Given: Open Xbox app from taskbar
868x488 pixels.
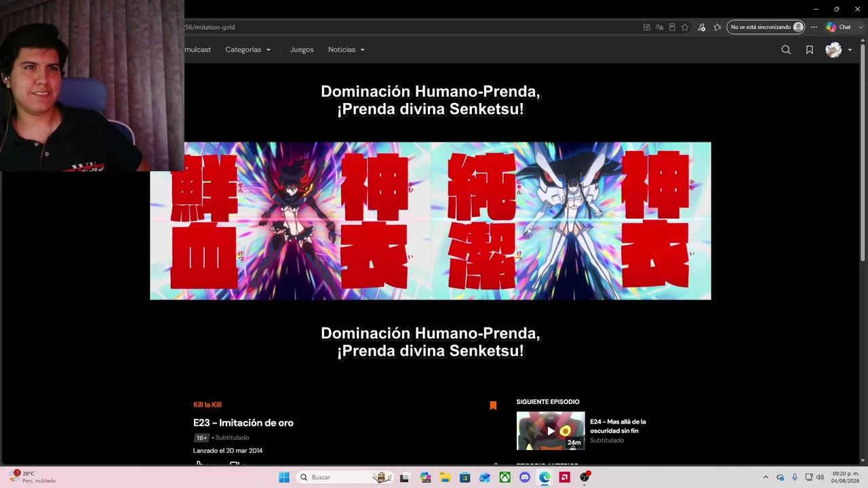Looking at the screenshot, I should click(x=505, y=477).
